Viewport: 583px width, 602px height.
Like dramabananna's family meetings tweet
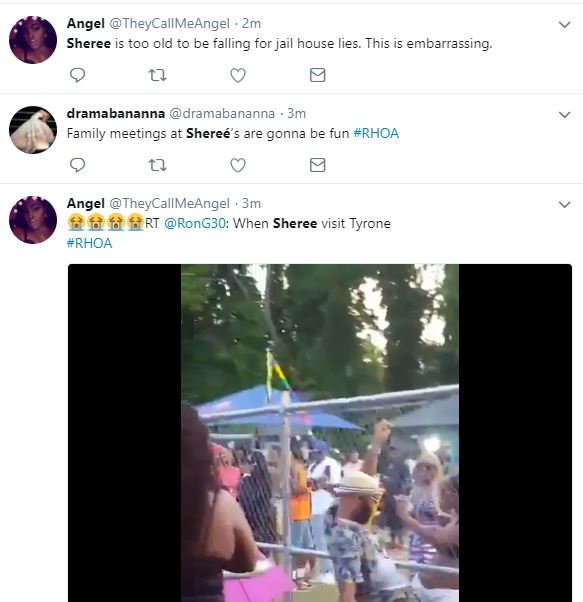pyautogui.click(x=238, y=165)
